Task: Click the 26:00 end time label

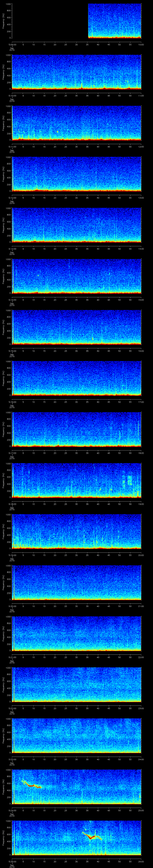Action: coord(141,861)
